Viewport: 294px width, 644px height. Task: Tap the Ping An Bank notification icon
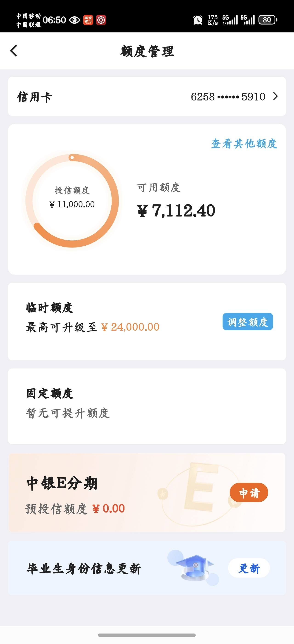pyautogui.click(x=88, y=20)
